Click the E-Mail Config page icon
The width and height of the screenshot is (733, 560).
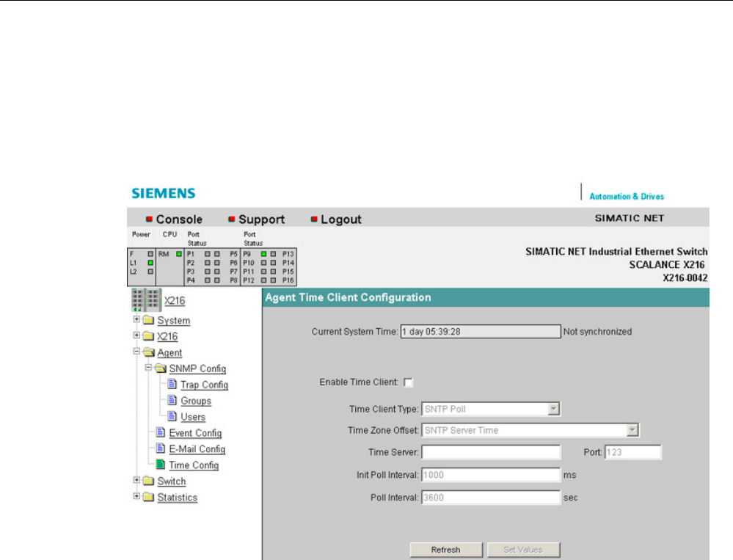(x=161, y=448)
